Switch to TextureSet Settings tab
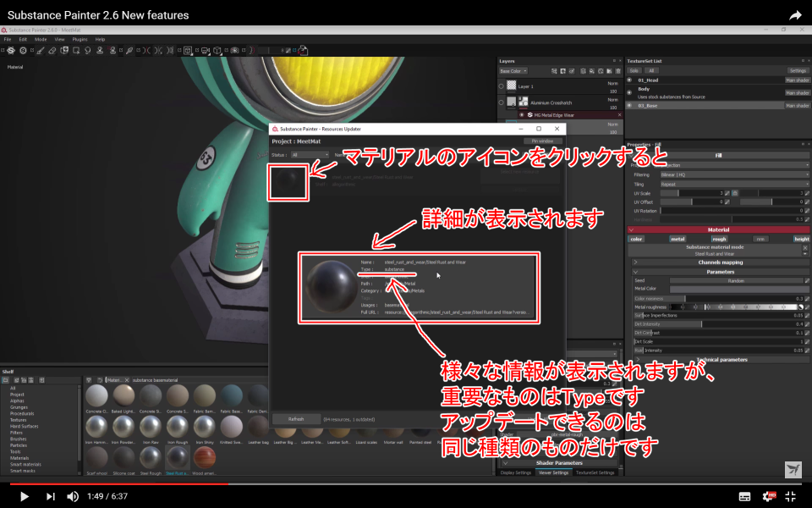This screenshot has height=508, width=812. [595, 472]
